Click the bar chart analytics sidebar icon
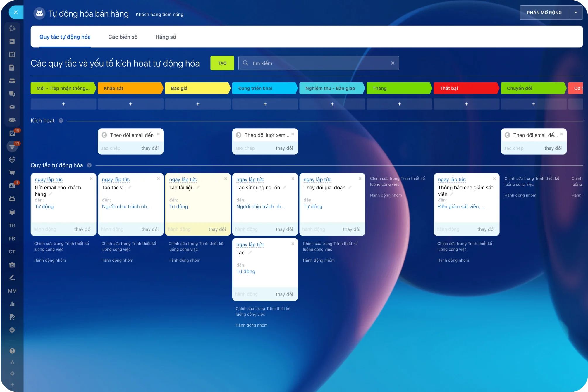This screenshot has height=392, width=588. (12, 304)
